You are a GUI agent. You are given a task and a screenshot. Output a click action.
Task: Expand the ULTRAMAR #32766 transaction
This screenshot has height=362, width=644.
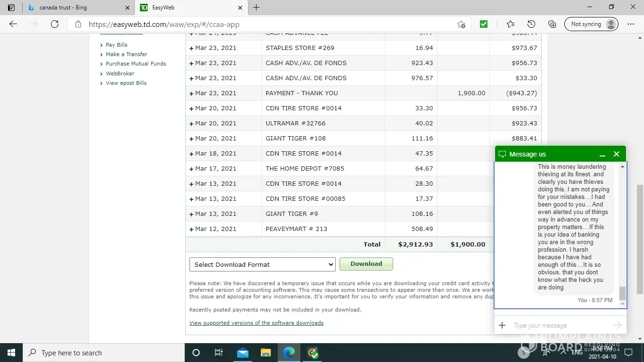point(191,123)
